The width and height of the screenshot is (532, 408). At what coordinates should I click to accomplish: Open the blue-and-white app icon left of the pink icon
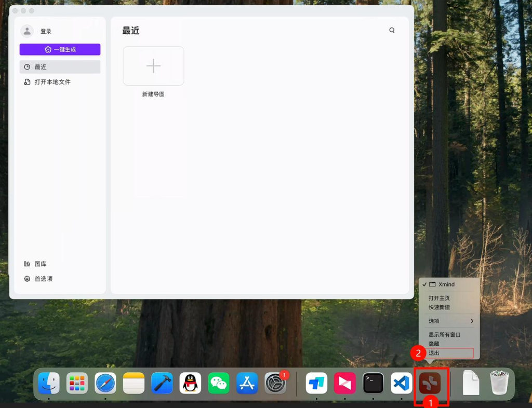click(x=316, y=383)
